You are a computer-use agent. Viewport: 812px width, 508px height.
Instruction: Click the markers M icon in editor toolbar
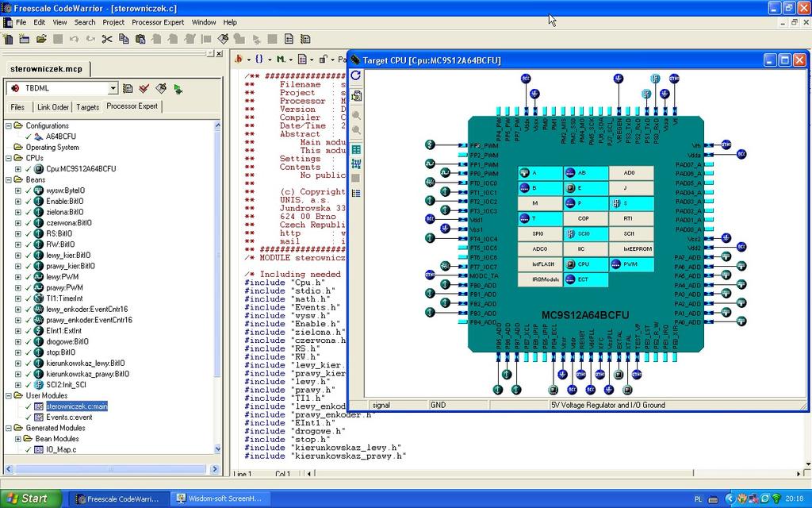point(282,59)
